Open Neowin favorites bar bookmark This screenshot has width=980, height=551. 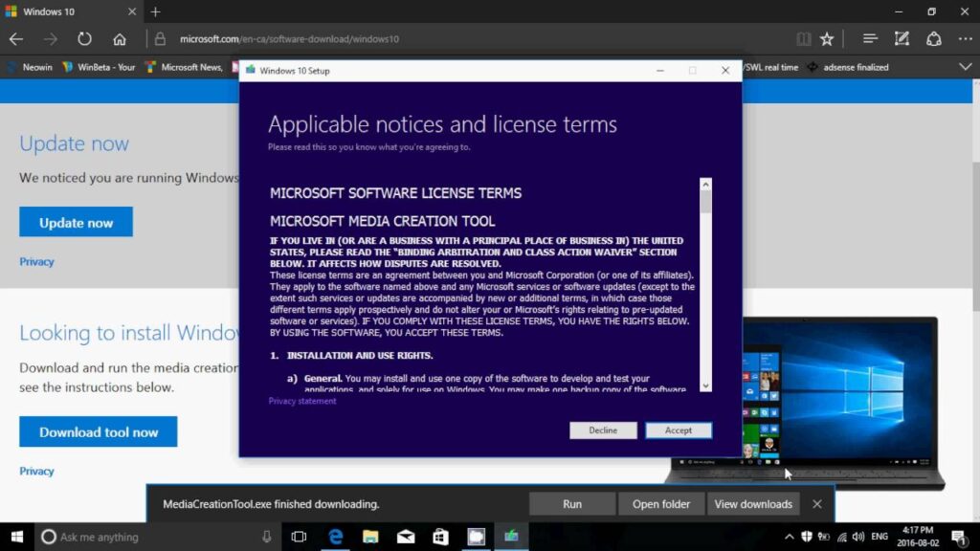30,68
